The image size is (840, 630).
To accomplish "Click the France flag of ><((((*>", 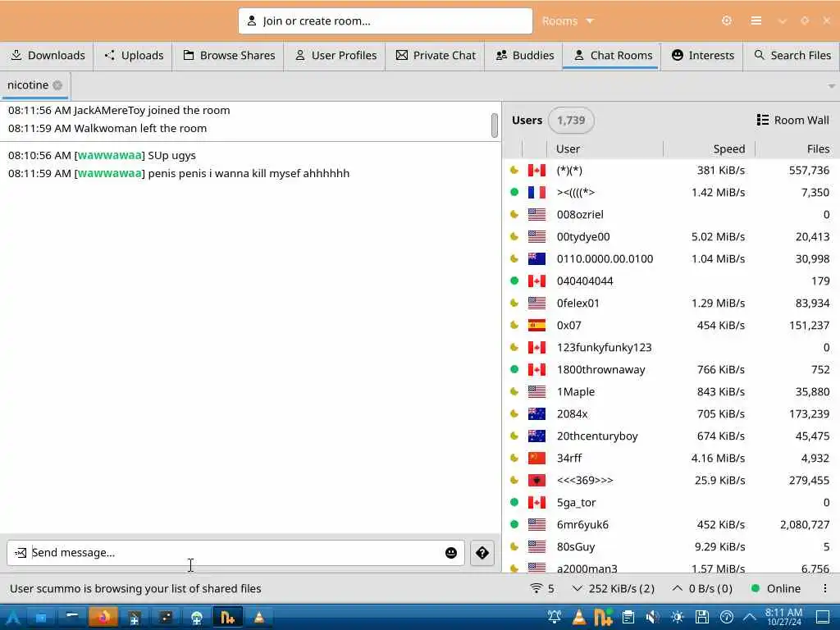I will (x=536, y=192).
